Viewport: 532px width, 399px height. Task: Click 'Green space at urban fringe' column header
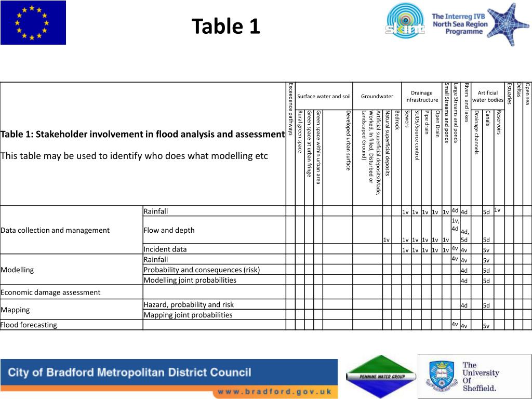[x=309, y=143]
